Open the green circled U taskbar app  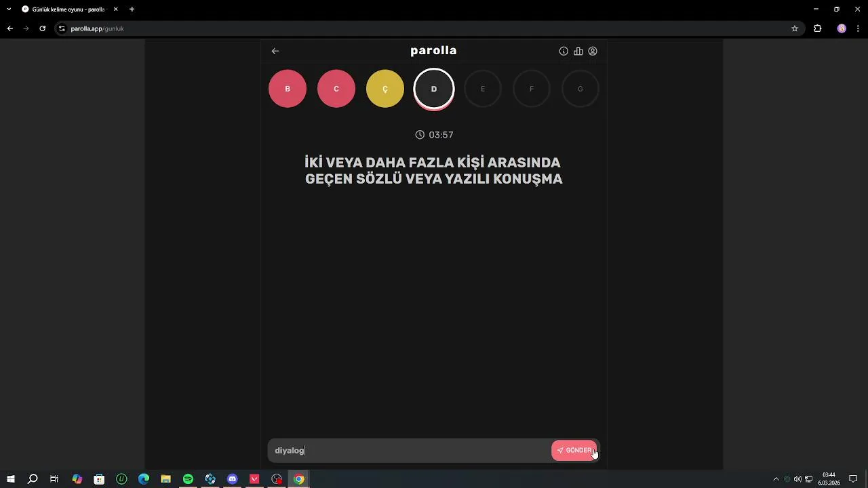pyautogui.click(x=121, y=479)
